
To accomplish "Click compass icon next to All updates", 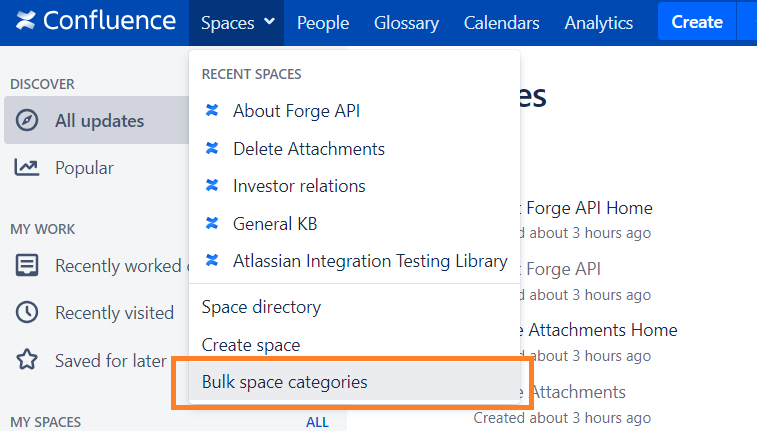I will [x=28, y=121].
